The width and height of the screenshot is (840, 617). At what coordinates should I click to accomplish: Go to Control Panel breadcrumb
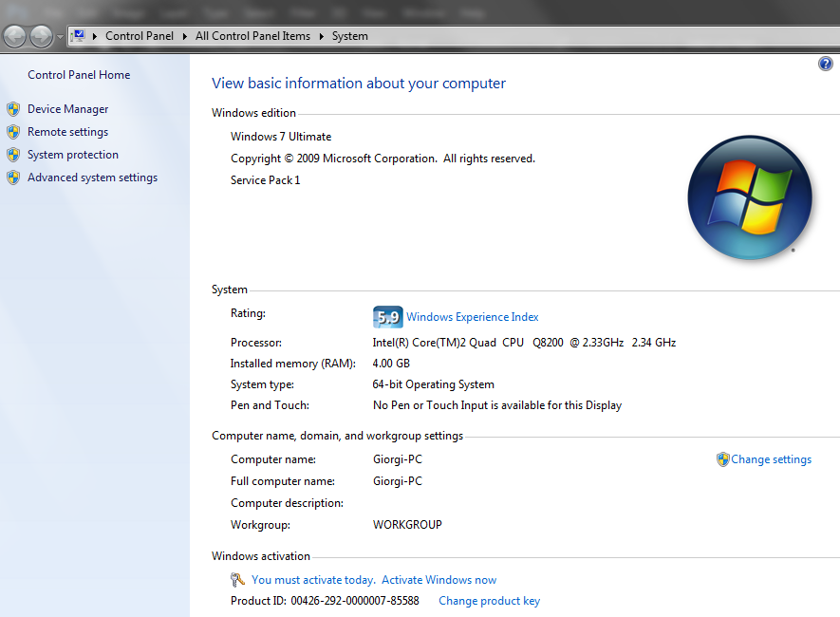point(140,36)
